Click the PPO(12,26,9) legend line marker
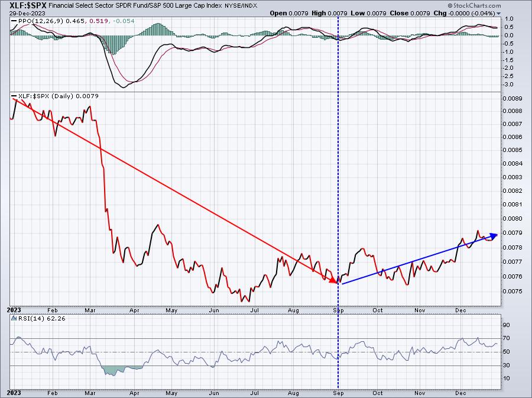Screen dimensions: 532x398 (x=14, y=21)
